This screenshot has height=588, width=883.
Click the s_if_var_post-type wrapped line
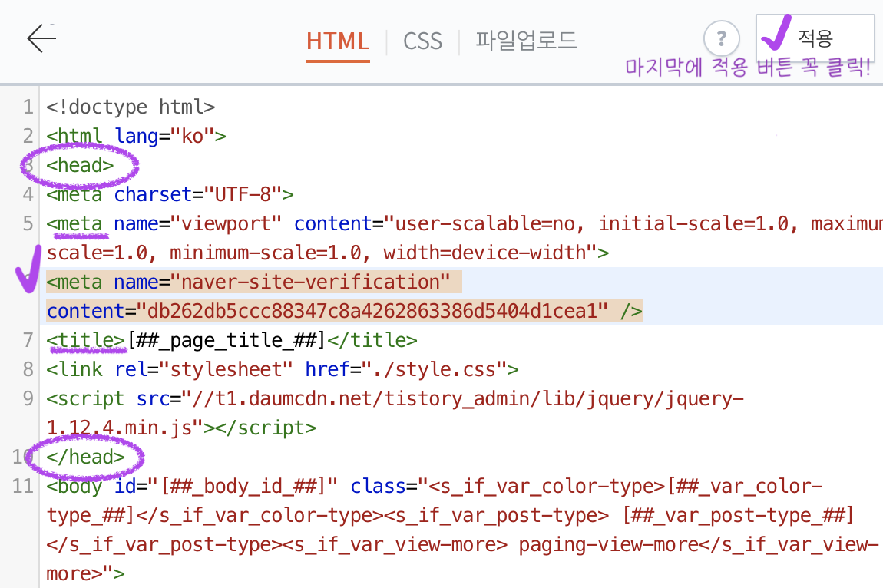coord(450,515)
